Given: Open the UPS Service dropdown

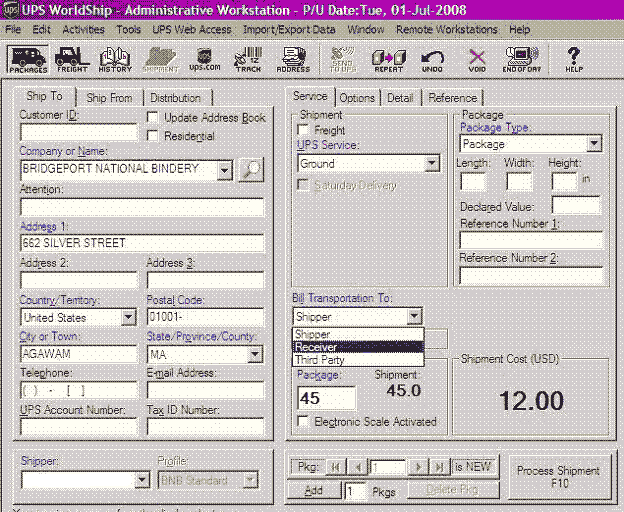Looking at the screenshot, I should (x=432, y=163).
